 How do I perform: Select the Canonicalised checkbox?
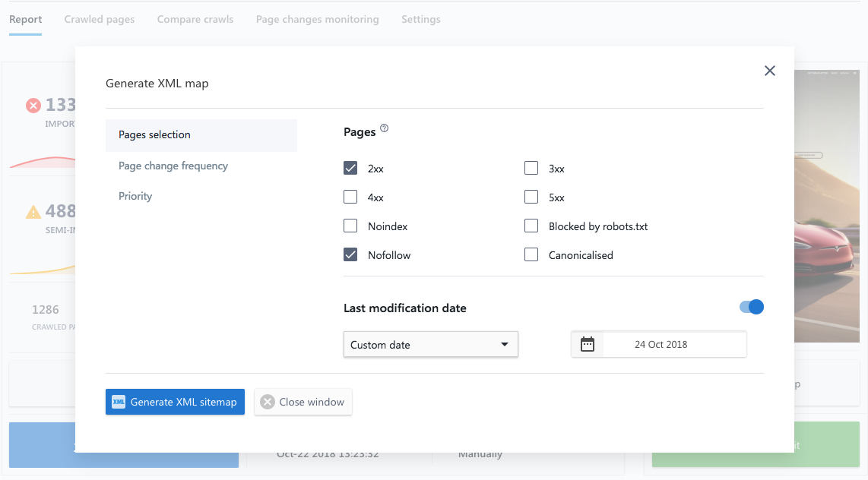[x=531, y=255]
